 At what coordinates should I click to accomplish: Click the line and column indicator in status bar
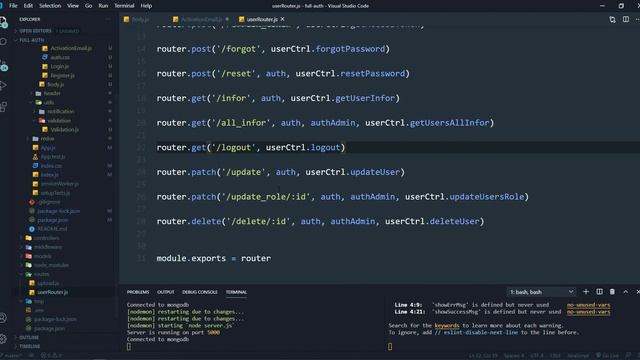(x=483, y=356)
